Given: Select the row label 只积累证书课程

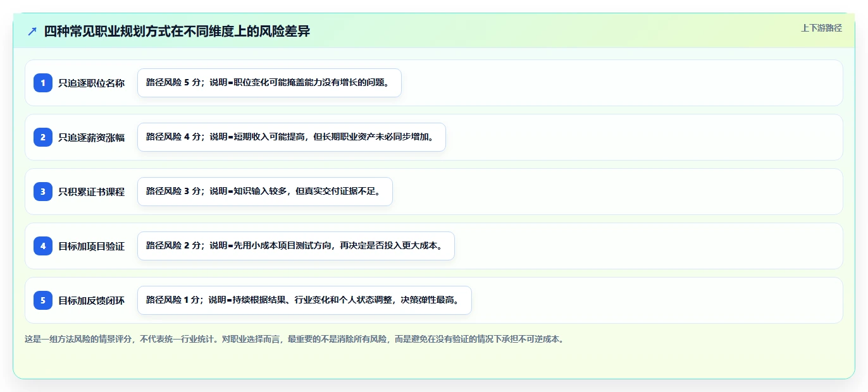Looking at the screenshot, I should (92, 192).
